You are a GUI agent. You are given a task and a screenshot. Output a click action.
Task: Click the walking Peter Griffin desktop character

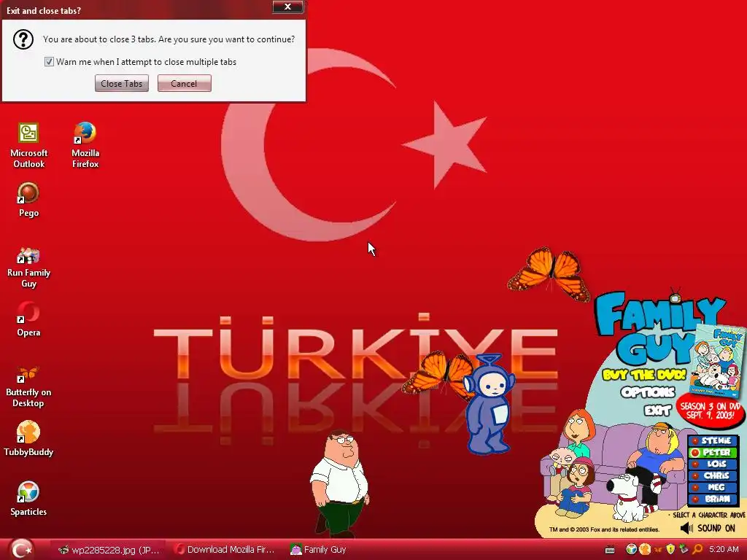[x=339, y=482]
